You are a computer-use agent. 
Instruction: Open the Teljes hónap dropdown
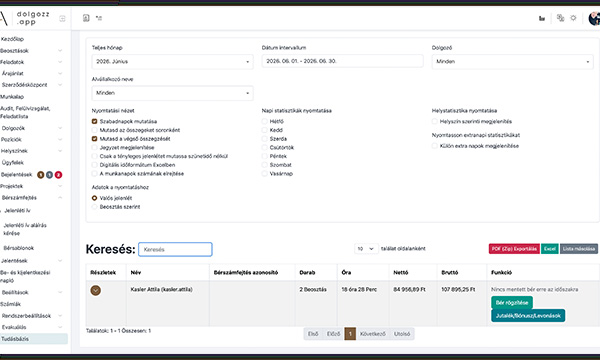coord(172,62)
